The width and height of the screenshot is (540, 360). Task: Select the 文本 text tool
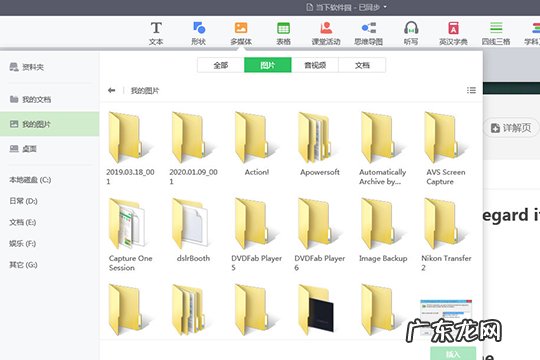coord(156,33)
